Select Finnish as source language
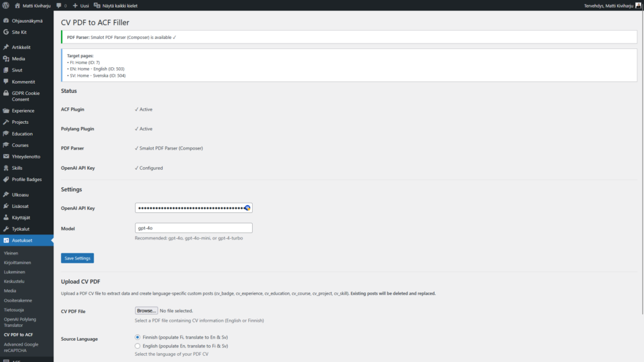The height and width of the screenshot is (362, 644). coord(138,337)
